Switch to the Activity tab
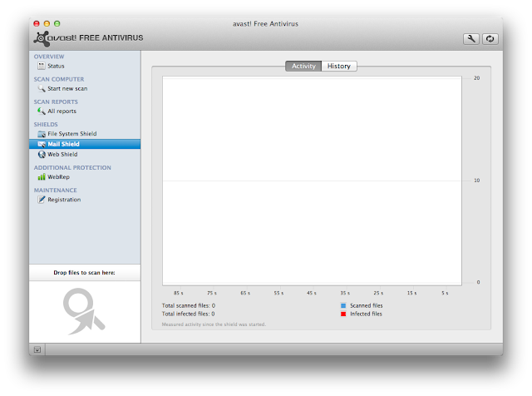The width and height of the screenshot is (532, 396). tap(303, 66)
